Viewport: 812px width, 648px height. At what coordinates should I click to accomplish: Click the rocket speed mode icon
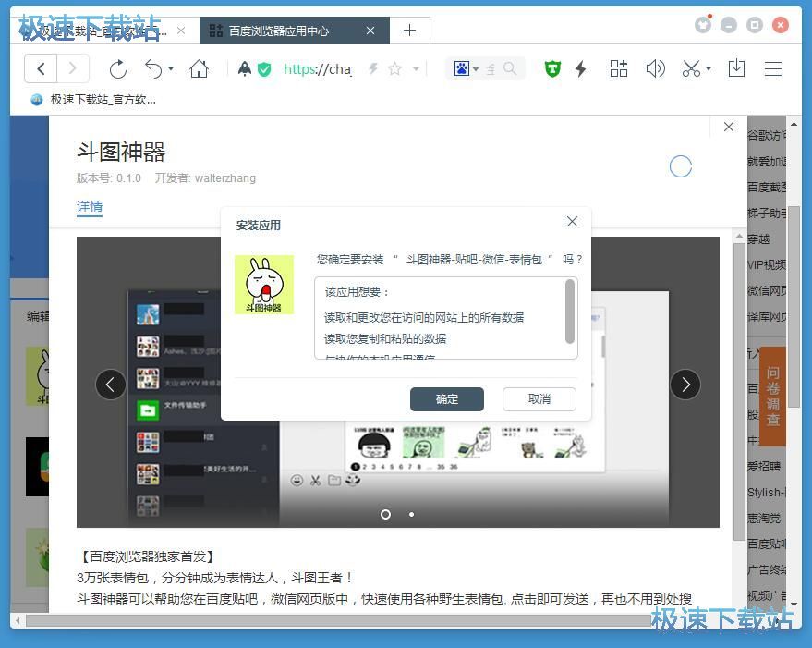(245, 68)
